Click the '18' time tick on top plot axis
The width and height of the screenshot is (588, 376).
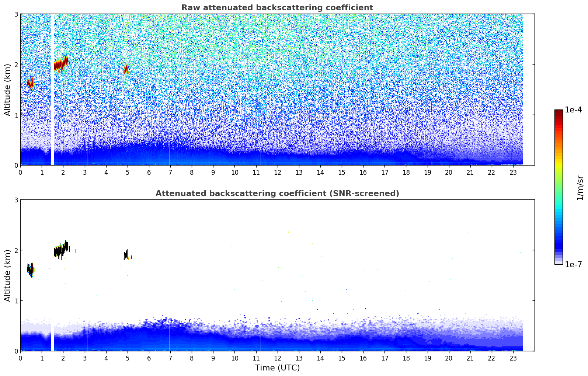(406, 173)
